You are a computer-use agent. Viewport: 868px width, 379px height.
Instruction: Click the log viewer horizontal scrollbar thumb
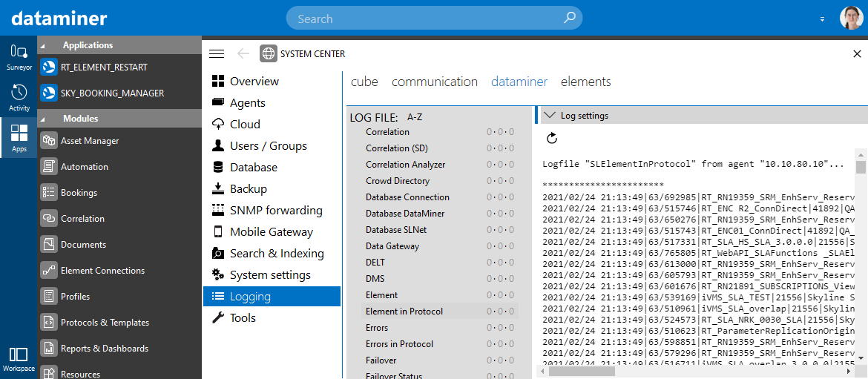click(x=582, y=372)
